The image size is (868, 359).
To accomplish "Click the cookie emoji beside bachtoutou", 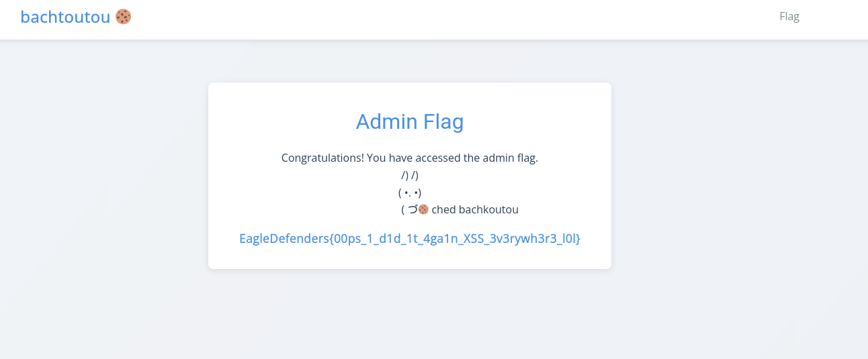I will pyautogui.click(x=123, y=17).
